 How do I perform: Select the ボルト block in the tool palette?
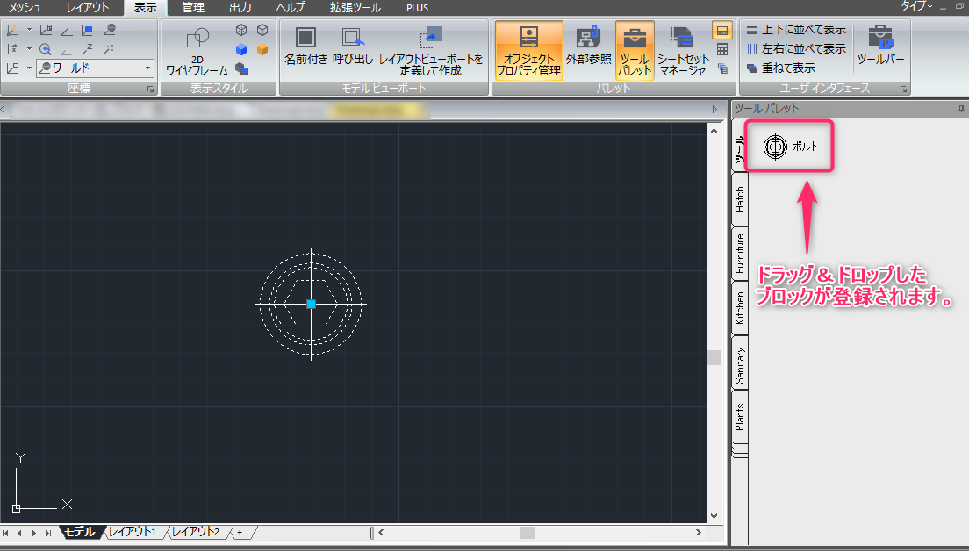pos(790,147)
